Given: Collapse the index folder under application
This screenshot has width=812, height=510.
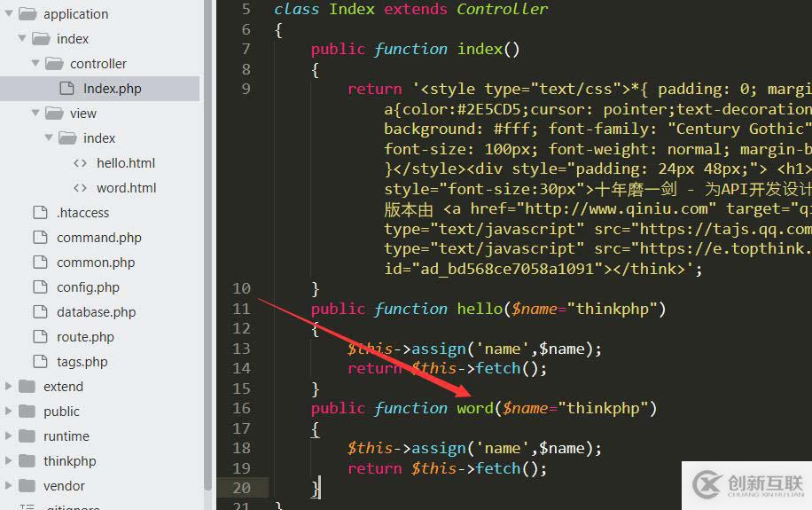Looking at the screenshot, I should 22,38.
